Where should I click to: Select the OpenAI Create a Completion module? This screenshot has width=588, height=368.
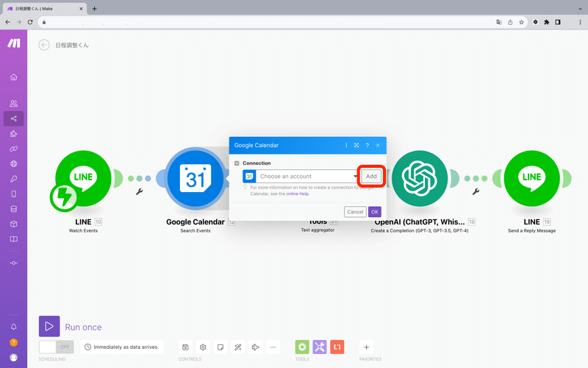tap(420, 179)
